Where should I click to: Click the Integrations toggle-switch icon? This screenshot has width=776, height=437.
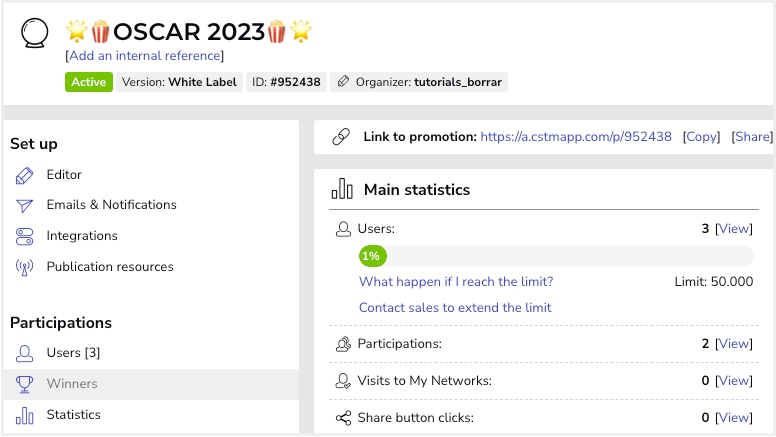[24, 237]
